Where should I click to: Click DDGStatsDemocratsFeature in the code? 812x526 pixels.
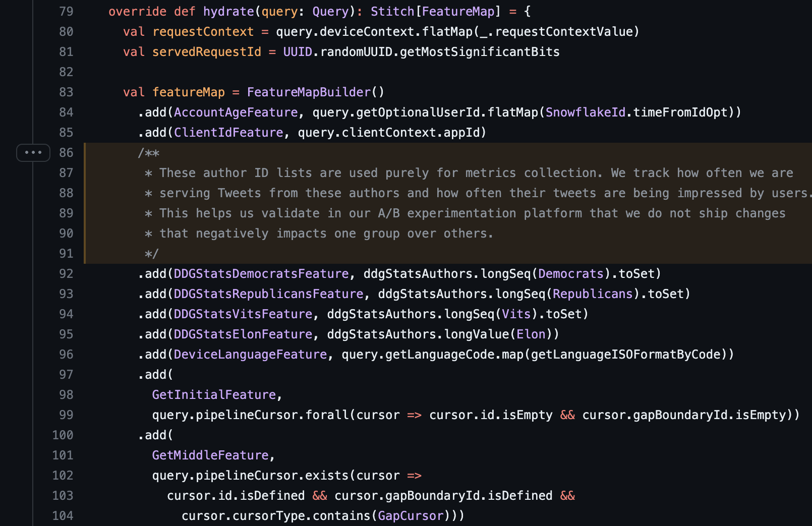261,274
